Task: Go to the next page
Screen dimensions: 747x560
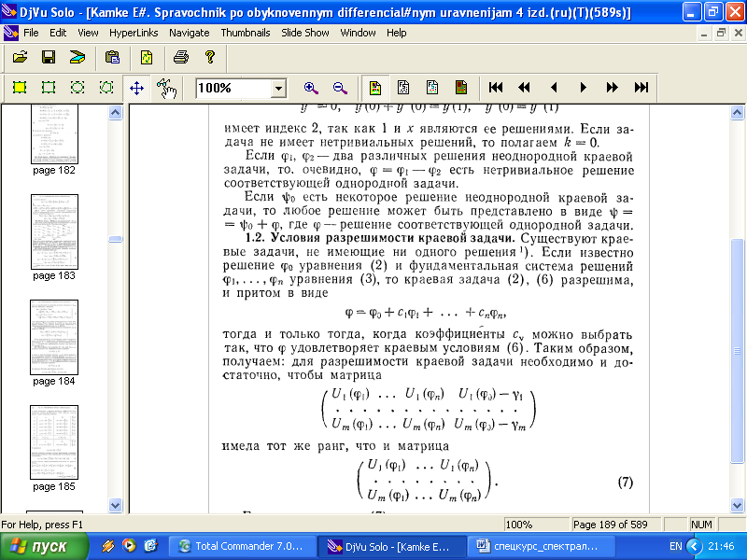Action: coord(583,88)
